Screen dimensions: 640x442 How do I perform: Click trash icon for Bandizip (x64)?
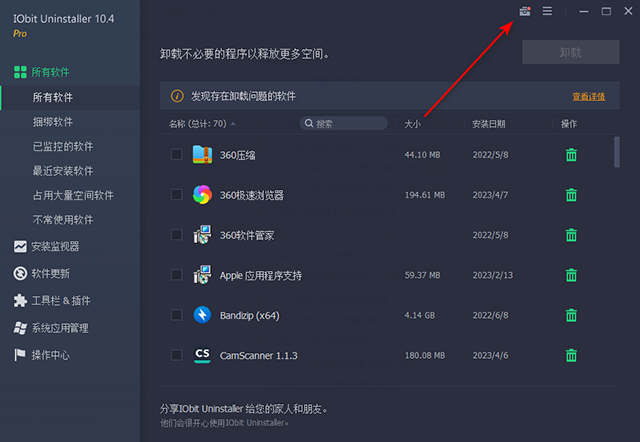[x=571, y=315]
